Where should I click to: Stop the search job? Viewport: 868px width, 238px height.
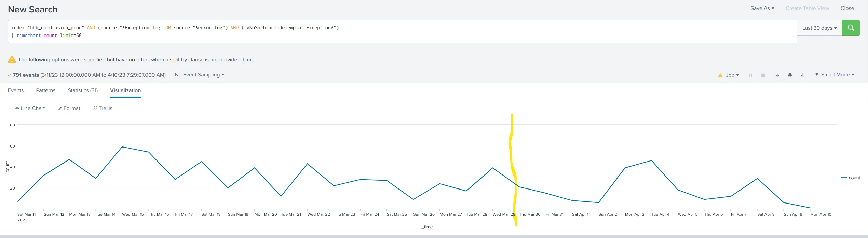[x=763, y=75]
